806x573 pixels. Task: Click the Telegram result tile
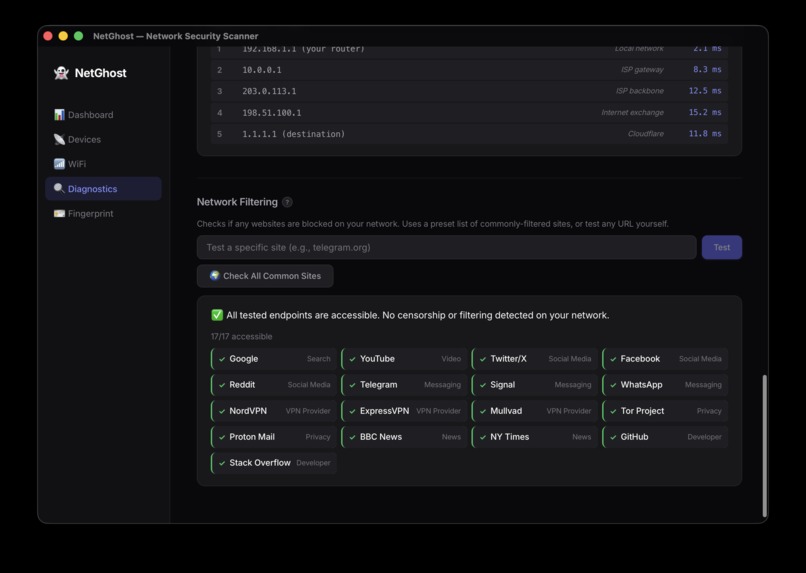[x=405, y=384]
